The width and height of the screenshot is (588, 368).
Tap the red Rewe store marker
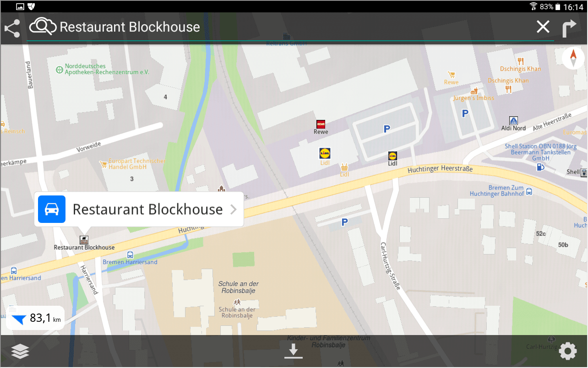click(x=321, y=124)
